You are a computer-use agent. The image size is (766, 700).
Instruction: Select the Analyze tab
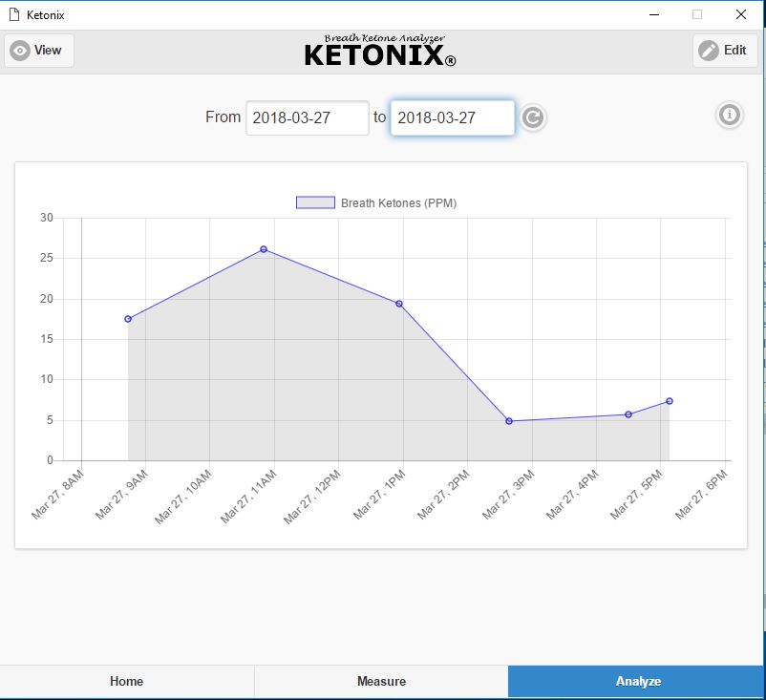click(x=635, y=681)
